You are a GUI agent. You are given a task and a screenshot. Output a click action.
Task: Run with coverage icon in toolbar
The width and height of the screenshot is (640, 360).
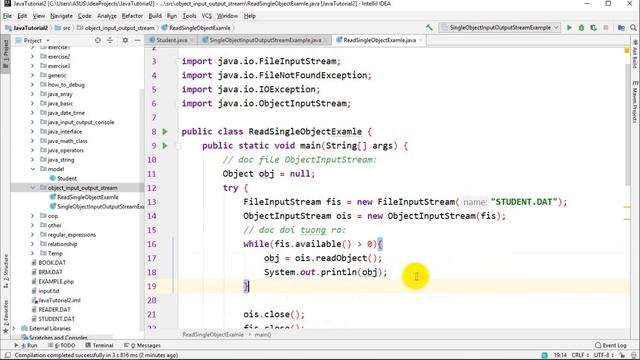tap(593, 28)
